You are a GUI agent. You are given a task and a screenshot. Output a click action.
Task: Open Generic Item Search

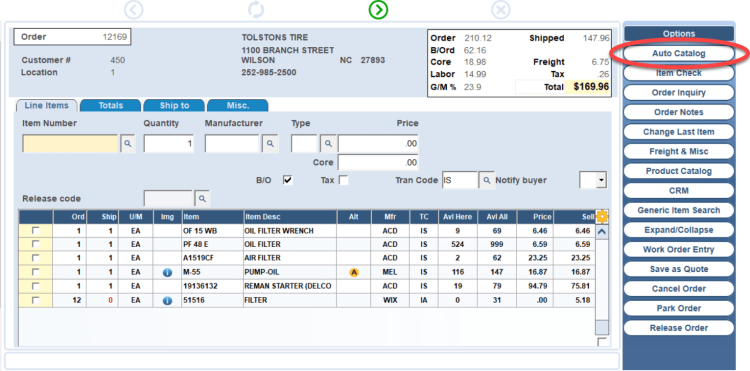point(678,210)
